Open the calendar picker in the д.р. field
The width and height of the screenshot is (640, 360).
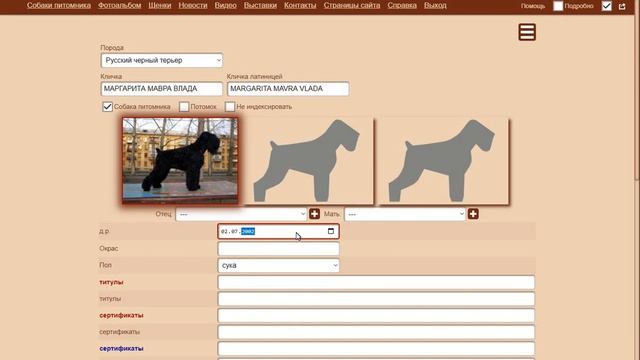[x=331, y=231]
